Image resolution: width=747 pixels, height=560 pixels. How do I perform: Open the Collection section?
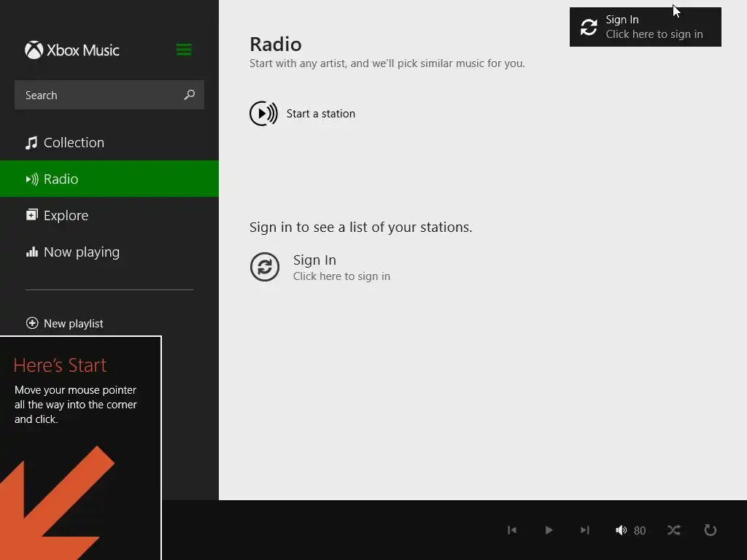pyautogui.click(x=109, y=142)
